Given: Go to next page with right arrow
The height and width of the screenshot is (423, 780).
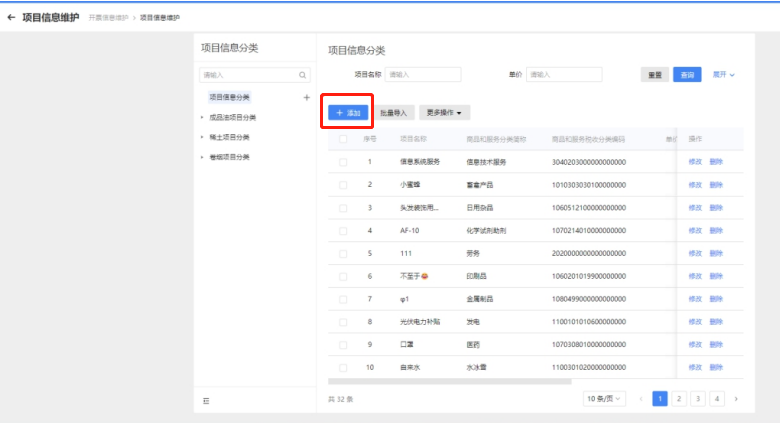Looking at the screenshot, I should tap(736, 398).
